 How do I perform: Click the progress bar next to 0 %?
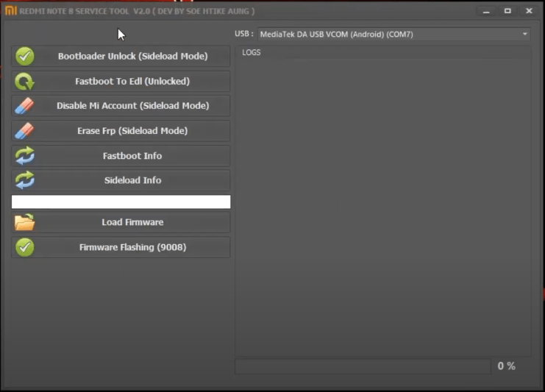pos(363,367)
